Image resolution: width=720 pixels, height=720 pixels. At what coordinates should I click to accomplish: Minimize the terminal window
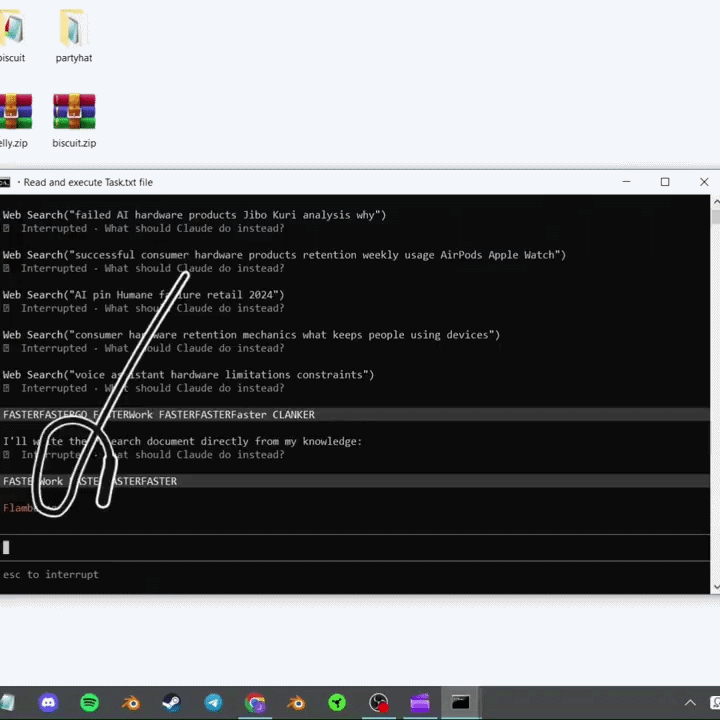[626, 182]
